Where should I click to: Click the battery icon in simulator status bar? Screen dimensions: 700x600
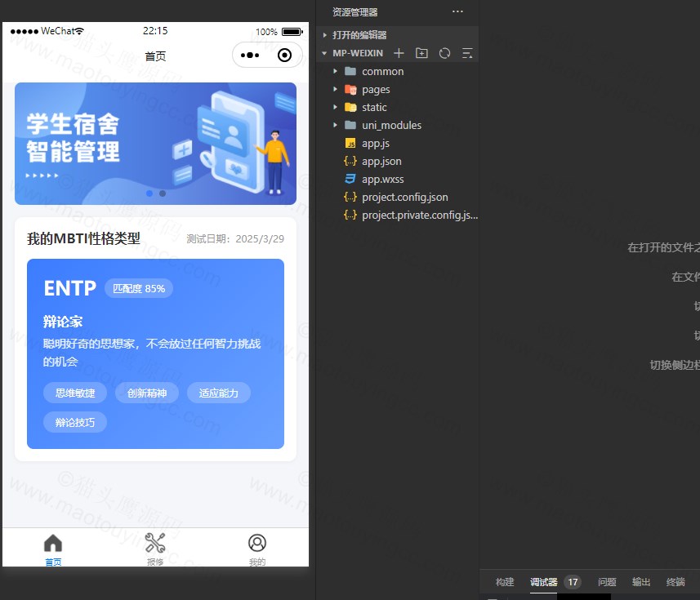(292, 32)
